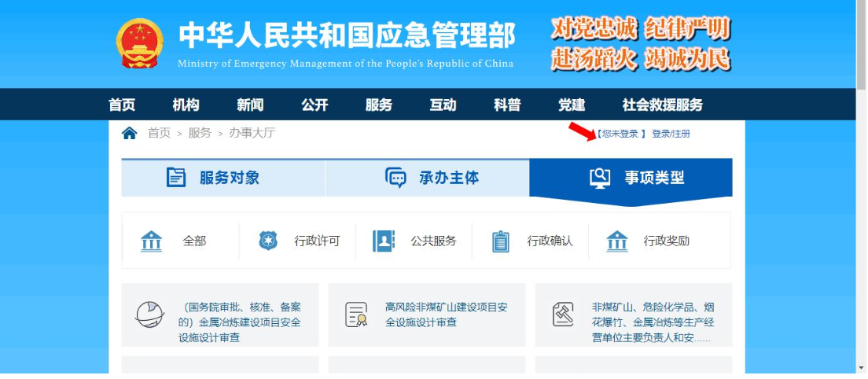Viewport: 868px width, 379px height.
Task: Click the contact book icon beside 公共服务
Action: click(x=384, y=241)
